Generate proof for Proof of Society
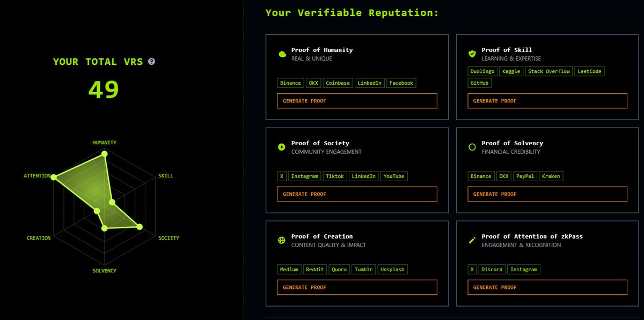Viewport: 644px width, 320px height. coord(357,194)
